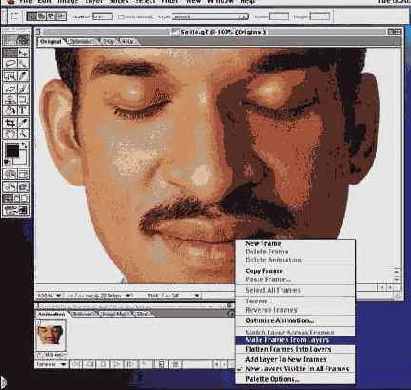Click the black foreground color swatch
The height and width of the screenshot is (390, 411).
coord(12,152)
